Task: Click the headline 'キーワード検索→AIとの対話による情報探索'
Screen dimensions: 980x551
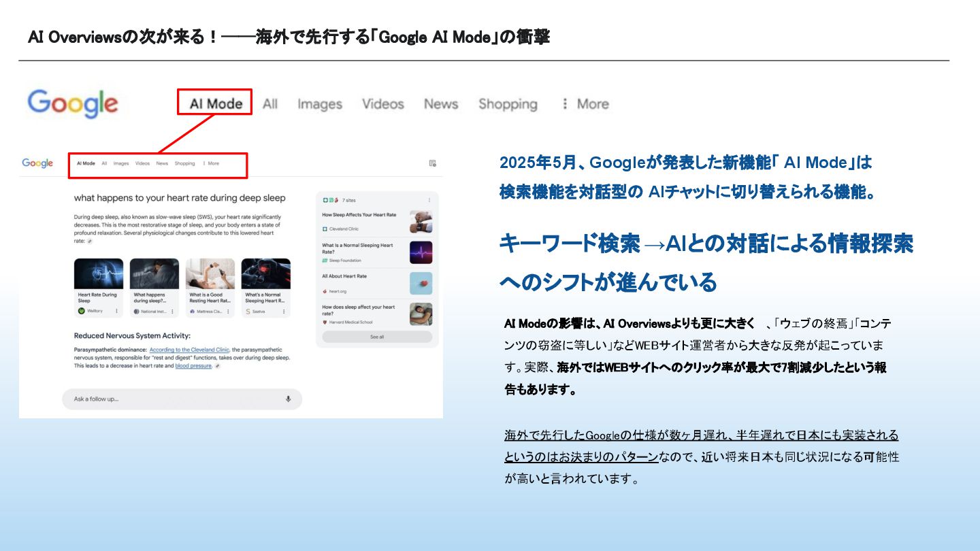Action: click(x=706, y=243)
